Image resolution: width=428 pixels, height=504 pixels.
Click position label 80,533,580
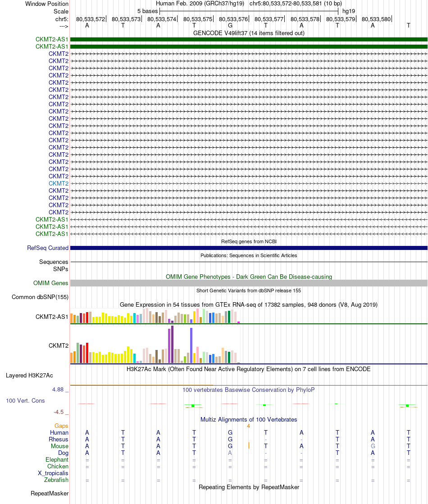(376, 19)
